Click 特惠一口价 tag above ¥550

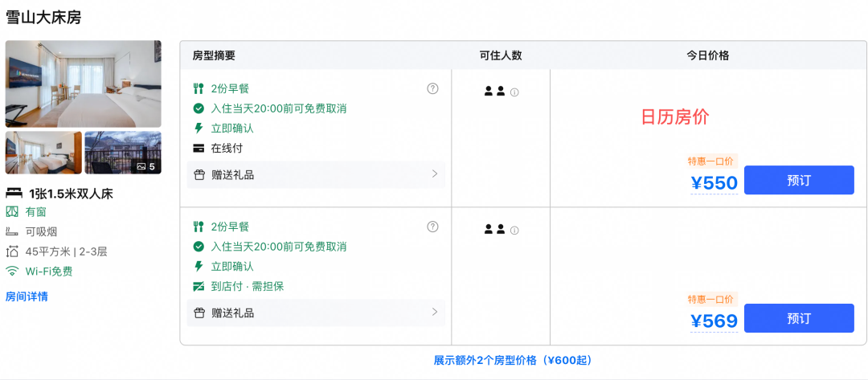710,161
